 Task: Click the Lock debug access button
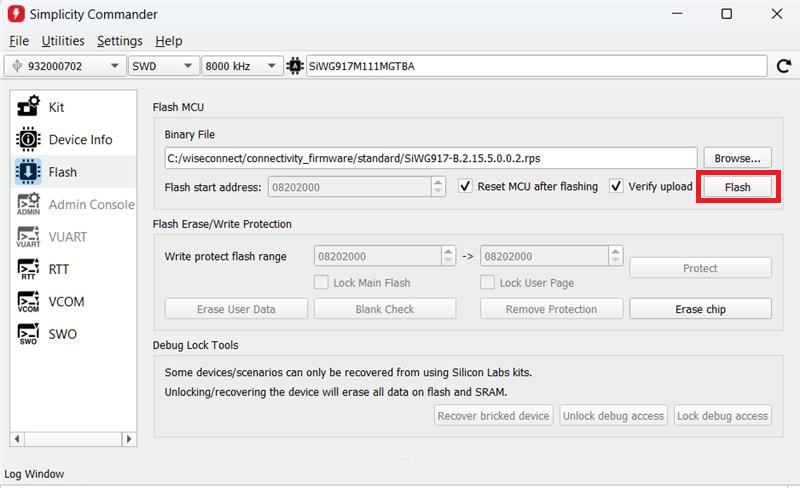click(722, 416)
